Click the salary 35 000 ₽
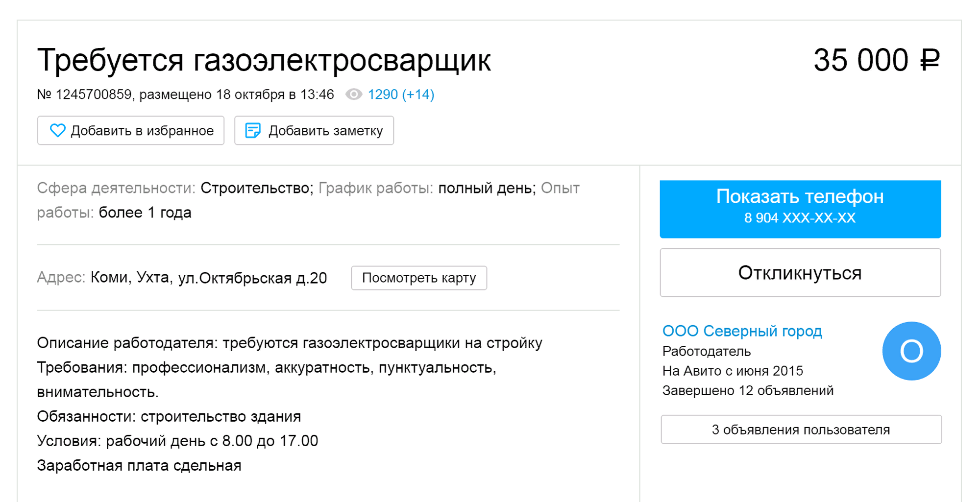Screen dimensions: 980x502 click(x=877, y=60)
